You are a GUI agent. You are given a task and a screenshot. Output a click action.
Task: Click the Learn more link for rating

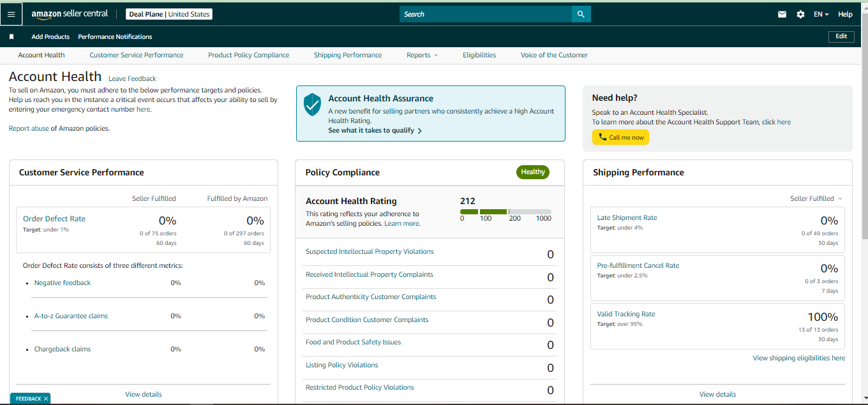tap(401, 224)
